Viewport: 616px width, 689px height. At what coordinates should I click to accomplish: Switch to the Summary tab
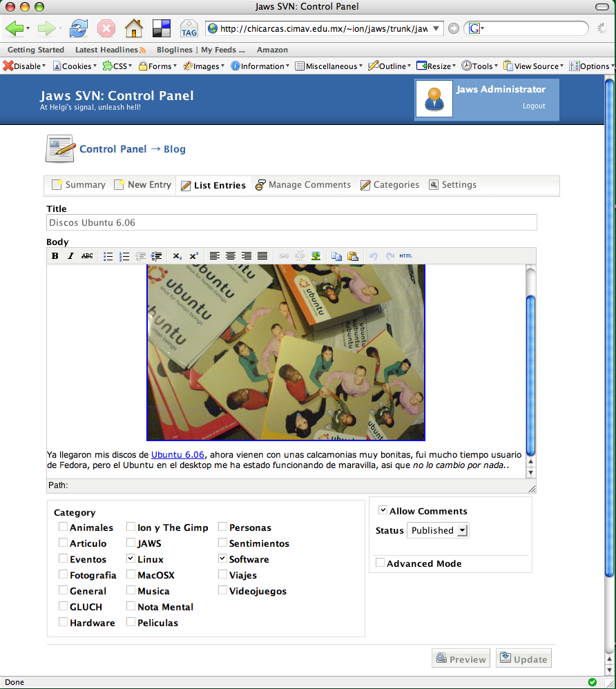(x=79, y=184)
